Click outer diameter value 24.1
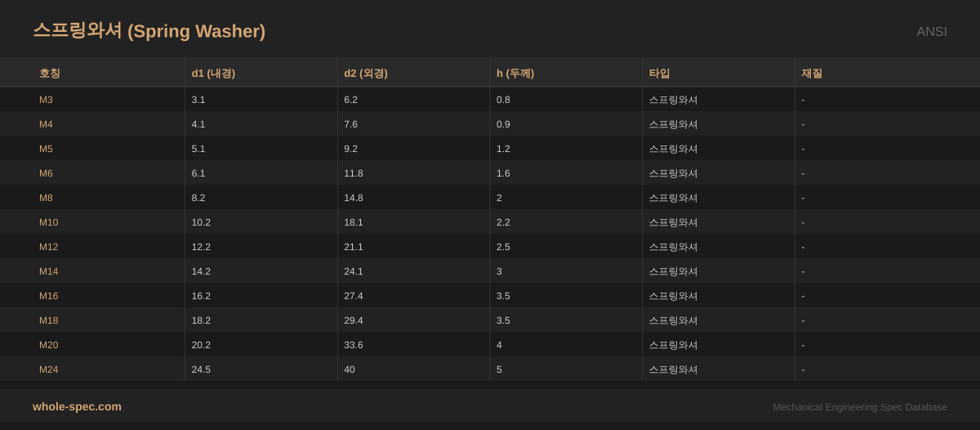The height and width of the screenshot is (430, 980). click(x=354, y=271)
